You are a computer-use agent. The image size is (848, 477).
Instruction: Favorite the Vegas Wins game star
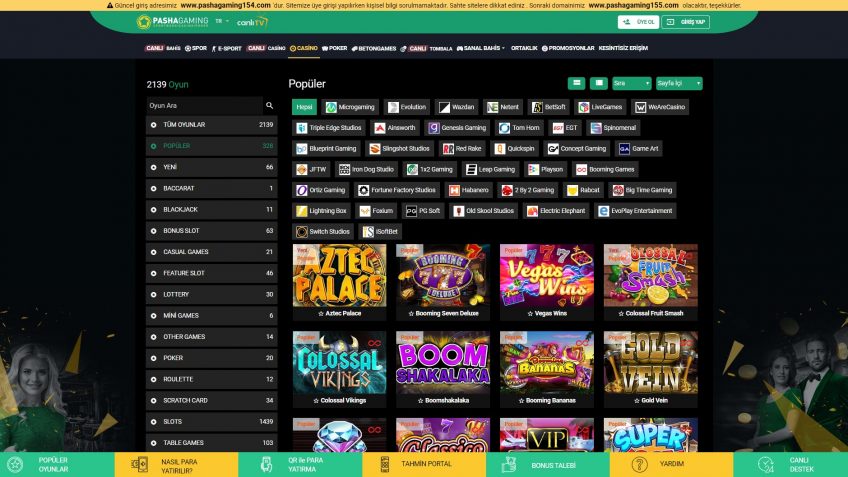[x=530, y=314]
